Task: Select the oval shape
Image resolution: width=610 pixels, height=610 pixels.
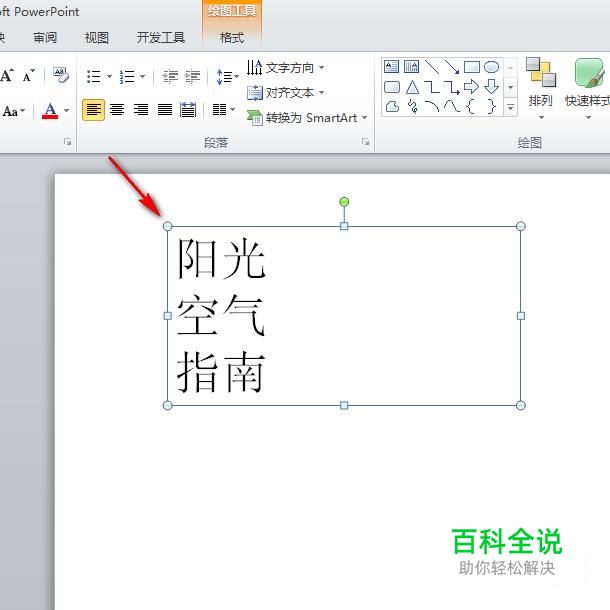Action: [492, 67]
